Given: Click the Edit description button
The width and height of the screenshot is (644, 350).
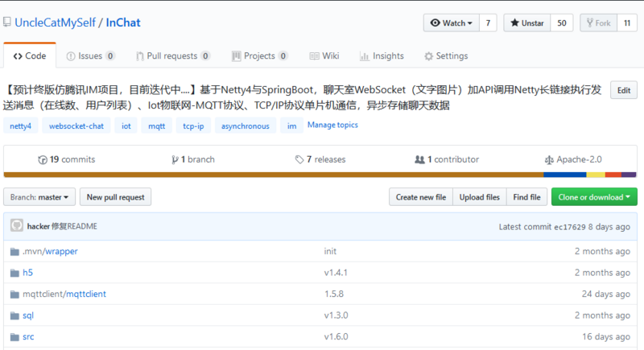Looking at the screenshot, I should [624, 90].
